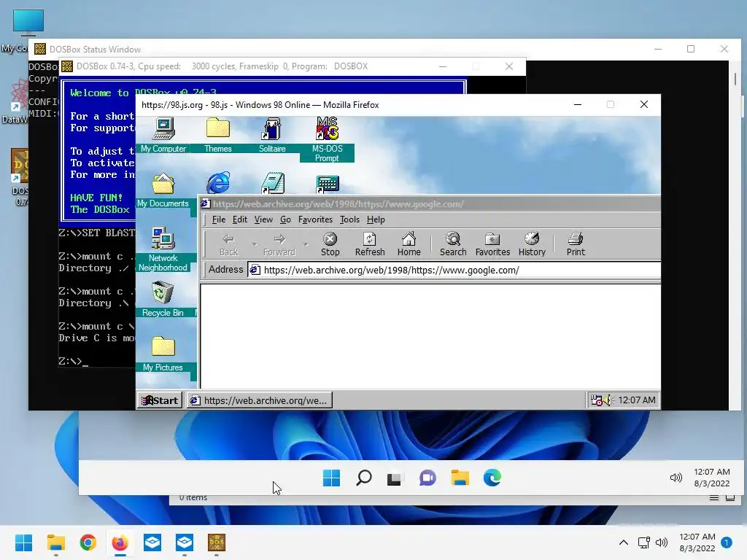Click the Windows 98 tray volume icon
This screenshot has width=747, height=560.
tap(607, 400)
